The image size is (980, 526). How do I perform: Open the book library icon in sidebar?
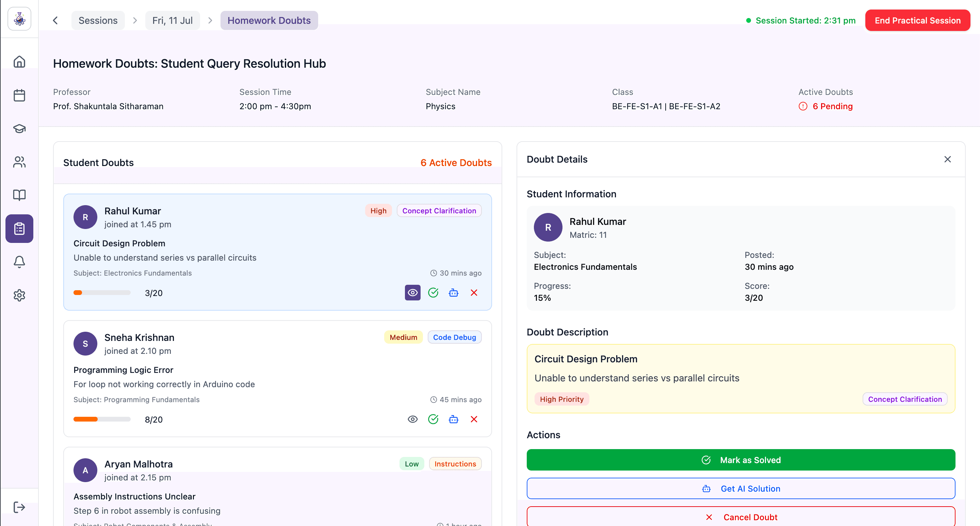(19, 195)
